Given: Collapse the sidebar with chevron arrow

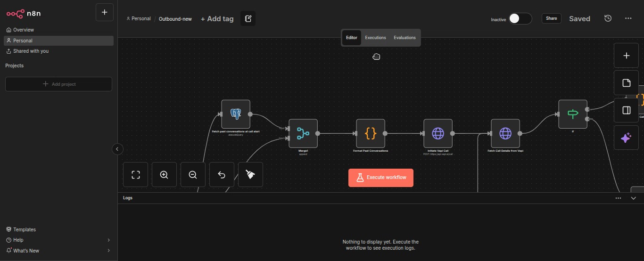Looking at the screenshot, I should click(117, 149).
